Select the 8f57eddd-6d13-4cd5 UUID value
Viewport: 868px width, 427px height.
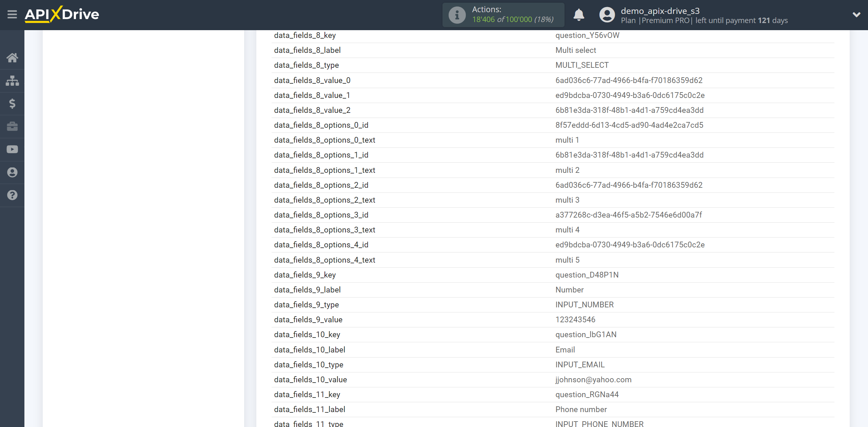tap(629, 125)
